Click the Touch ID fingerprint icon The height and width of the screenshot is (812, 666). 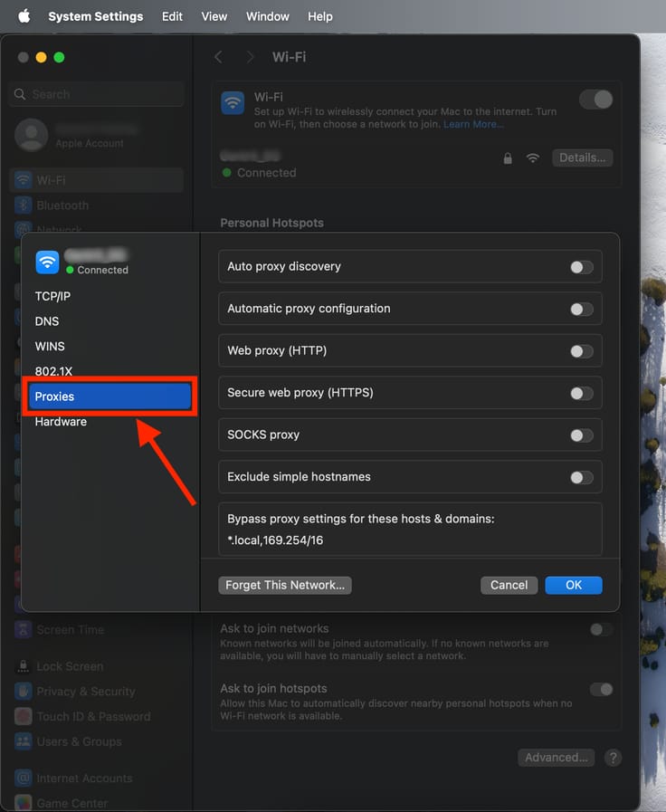(x=24, y=716)
